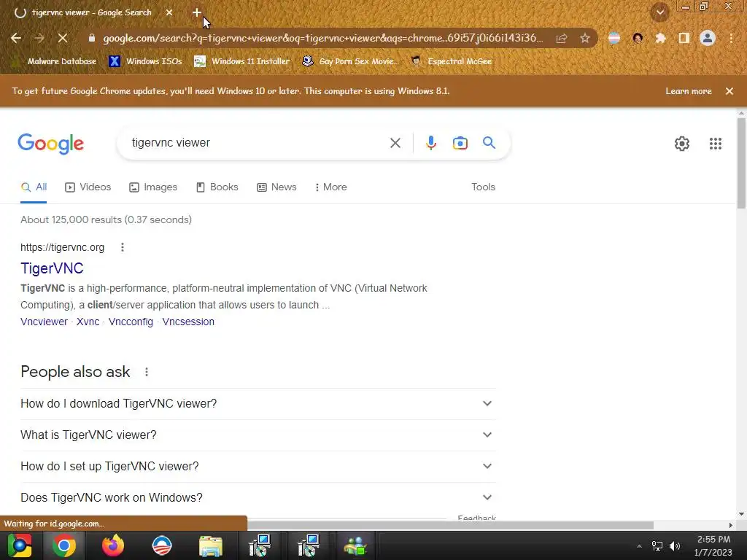Image resolution: width=747 pixels, height=560 pixels.
Task: Clear the search query with X
Action: [395, 143]
